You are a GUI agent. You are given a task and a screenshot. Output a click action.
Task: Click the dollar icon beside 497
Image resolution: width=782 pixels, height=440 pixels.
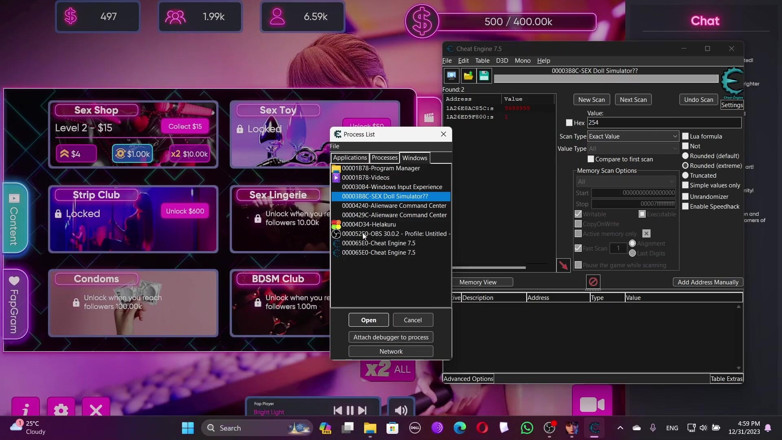(x=71, y=16)
